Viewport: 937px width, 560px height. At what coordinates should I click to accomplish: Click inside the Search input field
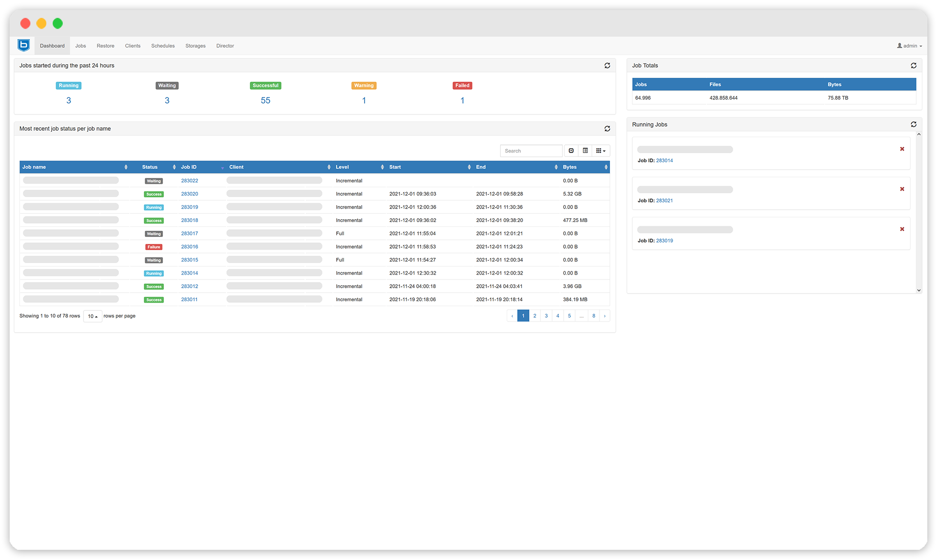pyautogui.click(x=531, y=150)
